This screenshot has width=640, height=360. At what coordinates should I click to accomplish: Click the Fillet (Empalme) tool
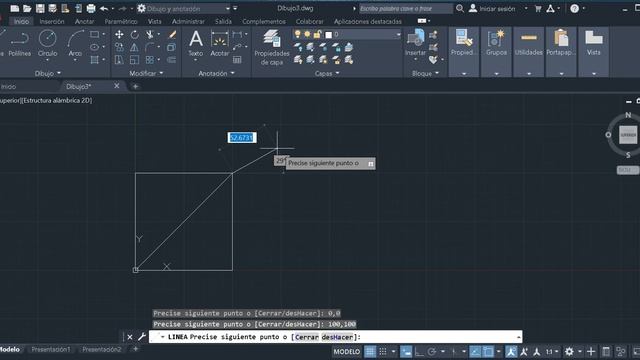point(150,47)
